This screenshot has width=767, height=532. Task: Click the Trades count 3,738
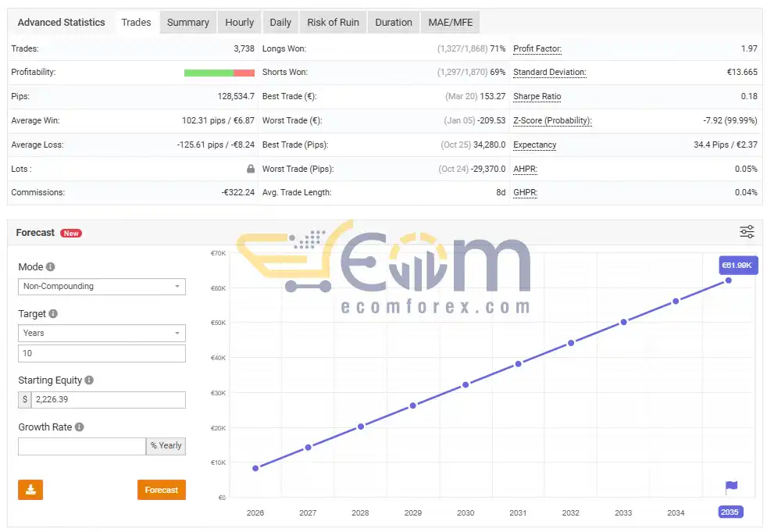pos(244,48)
